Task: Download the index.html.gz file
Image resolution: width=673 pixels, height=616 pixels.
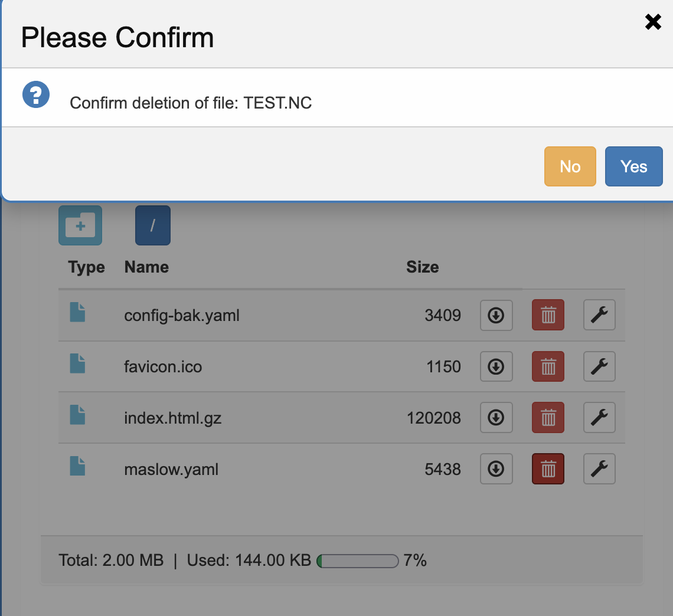Action: (x=496, y=418)
